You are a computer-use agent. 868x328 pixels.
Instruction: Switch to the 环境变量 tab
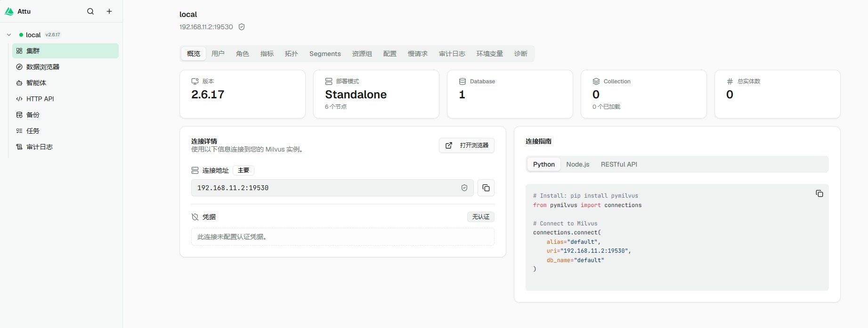point(490,54)
